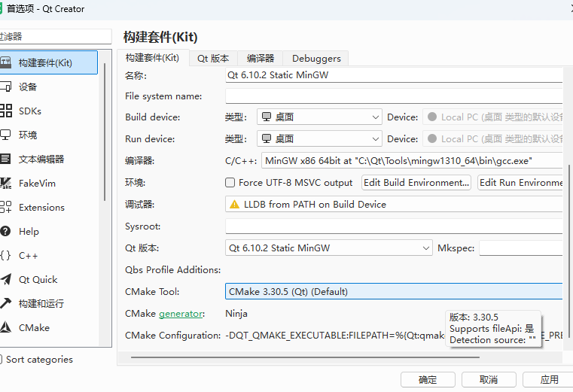The height and width of the screenshot is (392, 573).
Task: Open the Extensions category icon
Action: coord(5,207)
